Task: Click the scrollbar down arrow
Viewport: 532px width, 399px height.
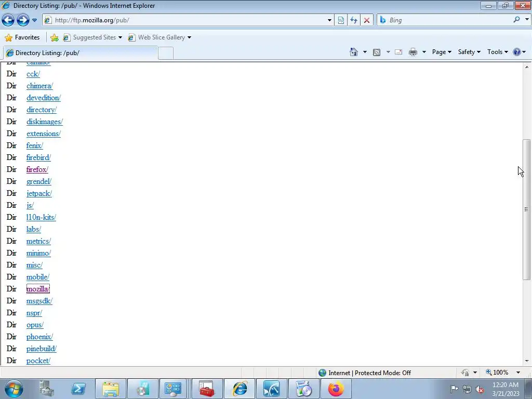Action: click(527, 361)
